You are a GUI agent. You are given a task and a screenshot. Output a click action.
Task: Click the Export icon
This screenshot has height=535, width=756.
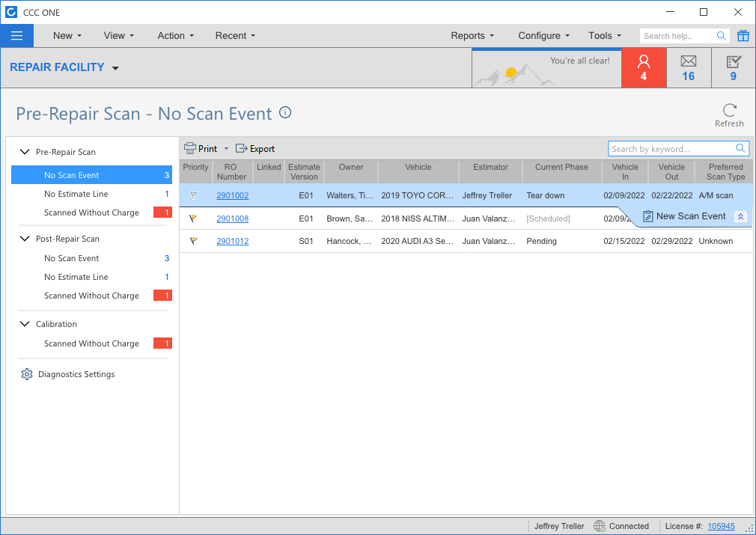[x=241, y=148]
